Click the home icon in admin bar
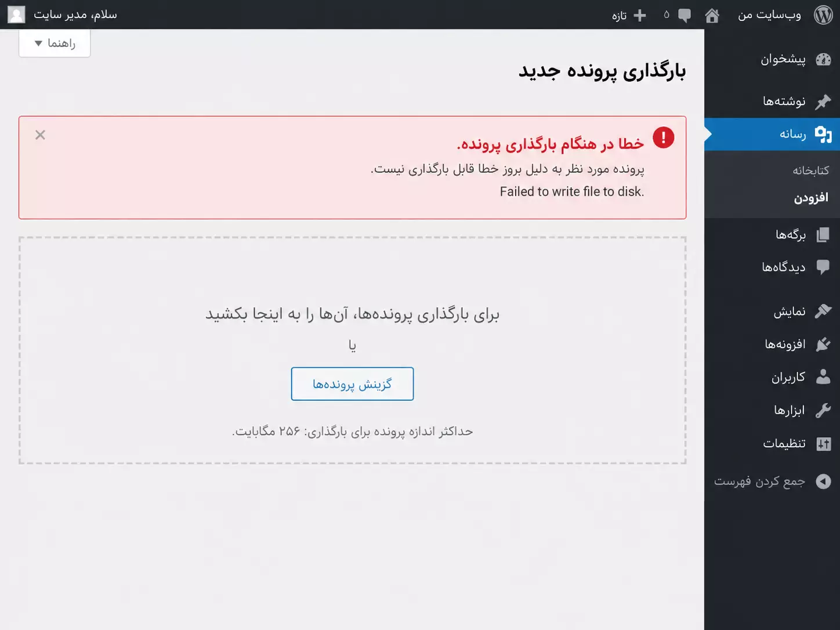Image resolution: width=840 pixels, height=630 pixels. coord(712,15)
